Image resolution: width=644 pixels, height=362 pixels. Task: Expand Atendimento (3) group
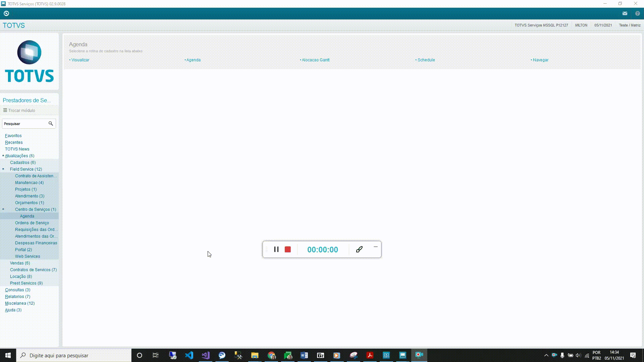point(30,196)
